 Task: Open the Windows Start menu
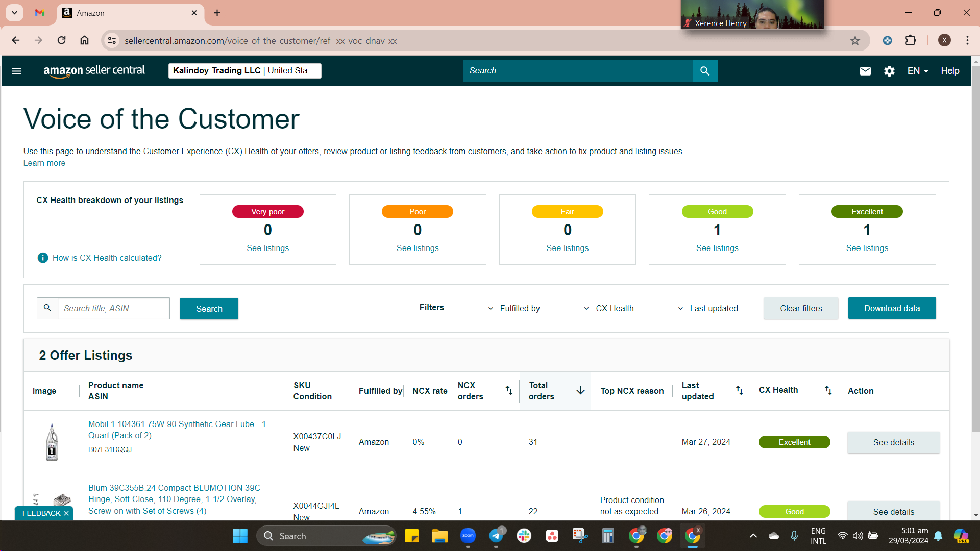tap(240, 536)
